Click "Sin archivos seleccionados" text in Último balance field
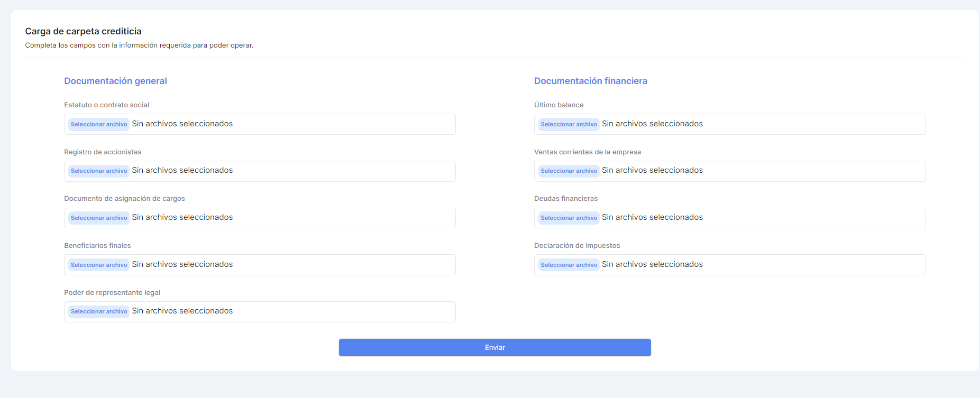980x398 pixels. tap(652, 124)
